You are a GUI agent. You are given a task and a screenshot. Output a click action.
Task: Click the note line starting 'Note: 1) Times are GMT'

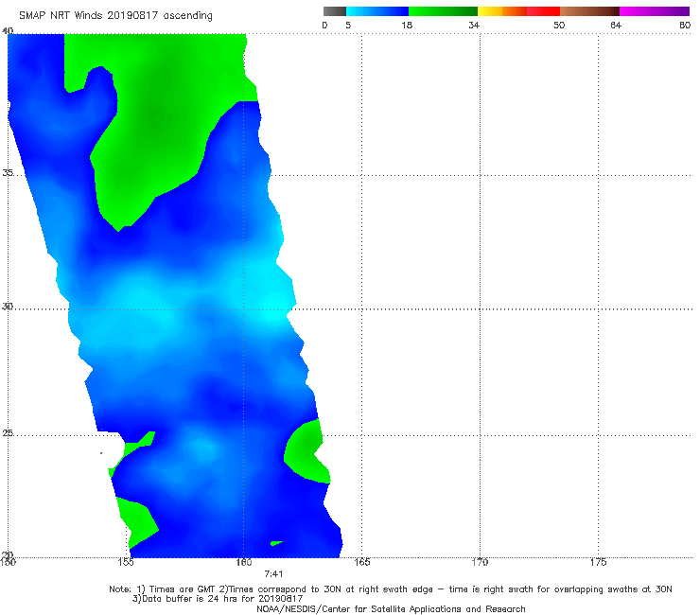tap(390, 589)
